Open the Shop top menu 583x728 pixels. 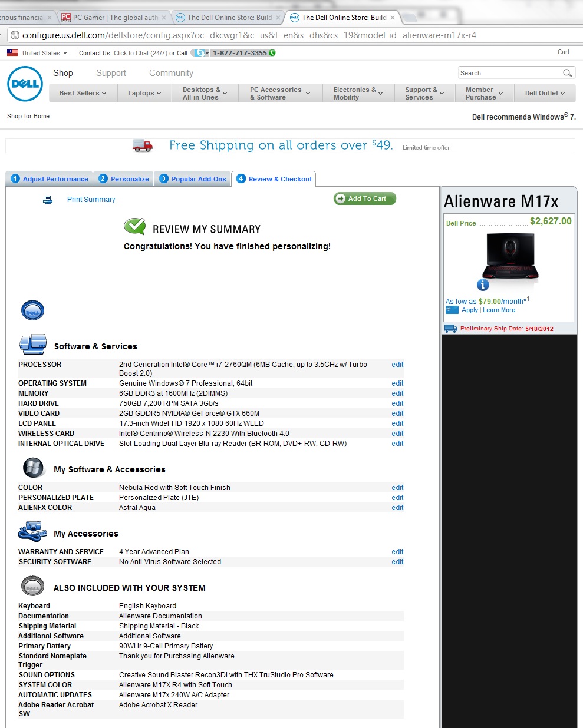(63, 73)
